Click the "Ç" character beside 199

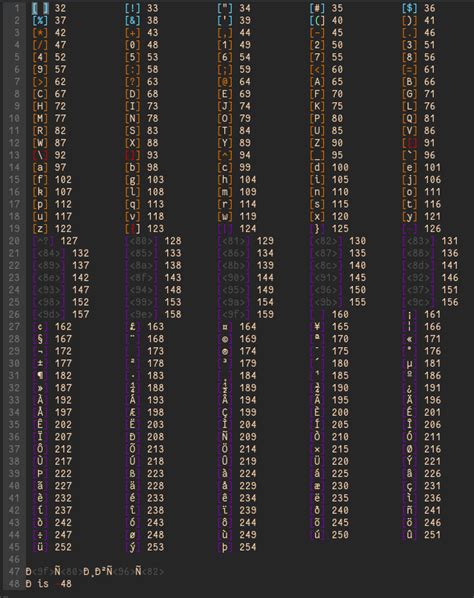(225, 412)
